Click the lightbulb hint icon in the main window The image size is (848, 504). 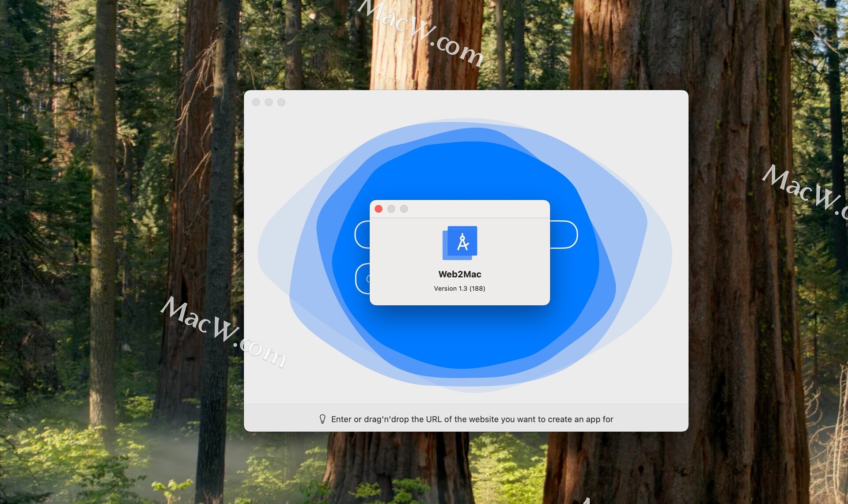coord(322,419)
